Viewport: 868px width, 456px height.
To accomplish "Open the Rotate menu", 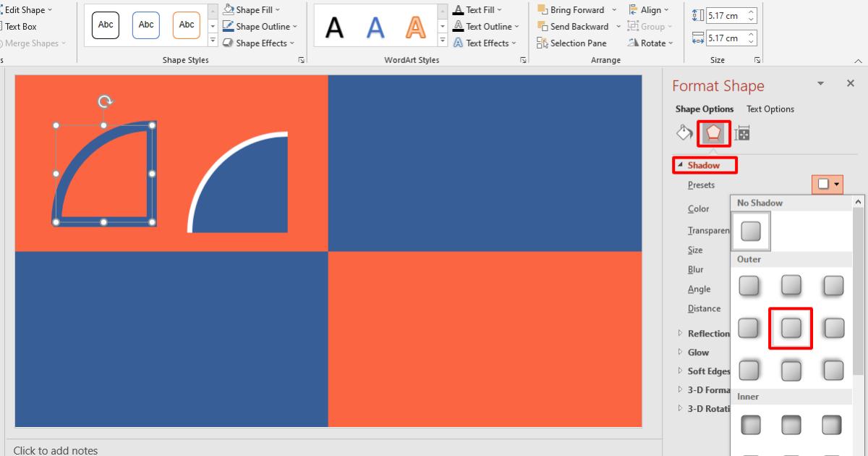I will [x=650, y=43].
